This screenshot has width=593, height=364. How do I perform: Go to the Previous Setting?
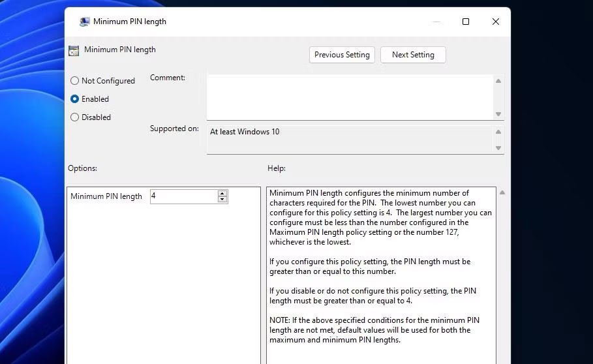[x=342, y=55]
